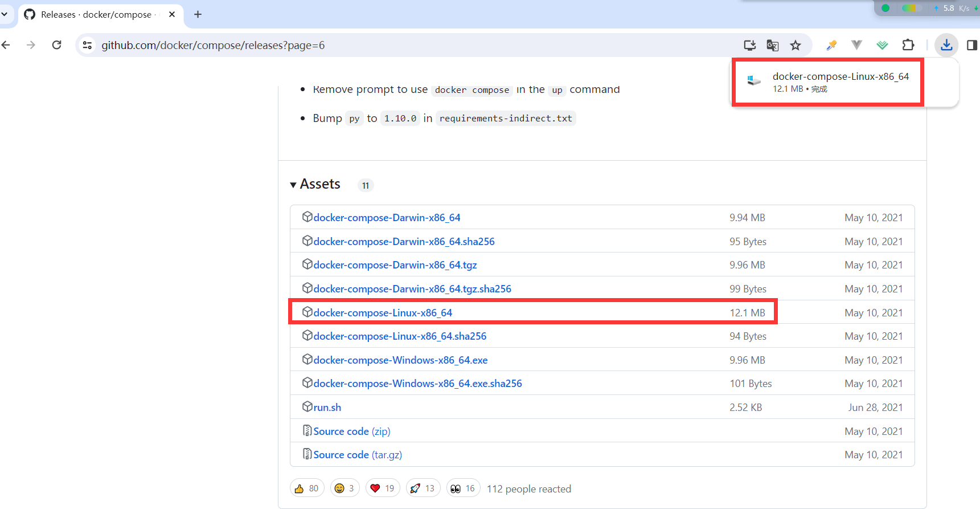The width and height of the screenshot is (980, 509).
Task: Click the rocket reaction with 13
Action: (x=423, y=488)
